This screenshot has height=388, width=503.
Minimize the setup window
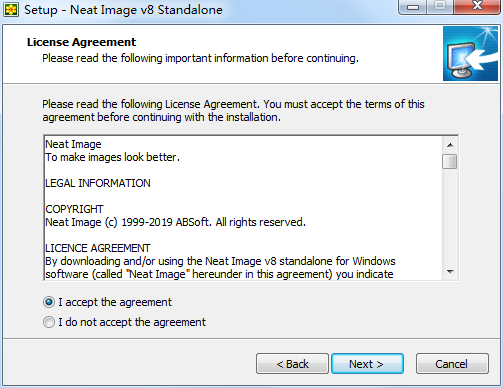(x=413, y=7)
